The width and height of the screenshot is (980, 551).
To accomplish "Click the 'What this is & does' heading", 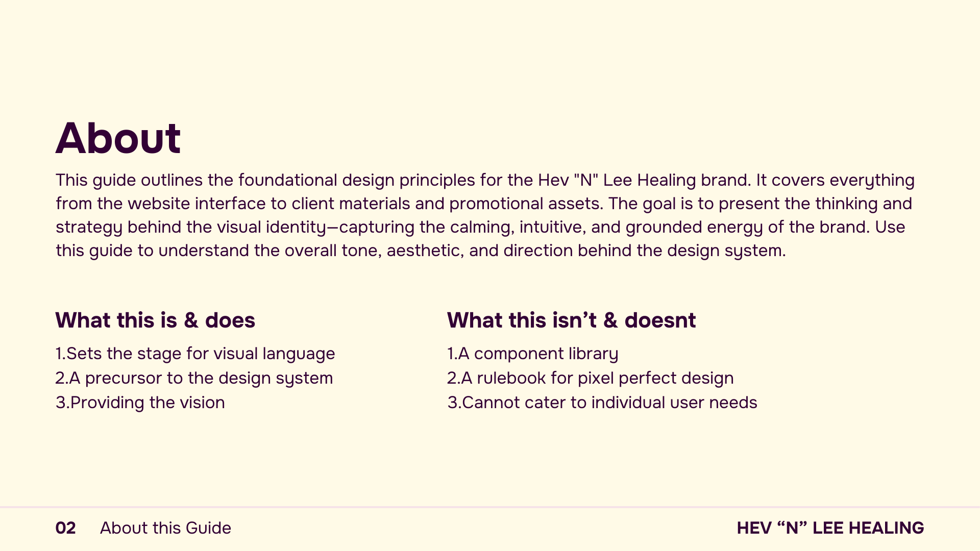I will [x=155, y=320].
